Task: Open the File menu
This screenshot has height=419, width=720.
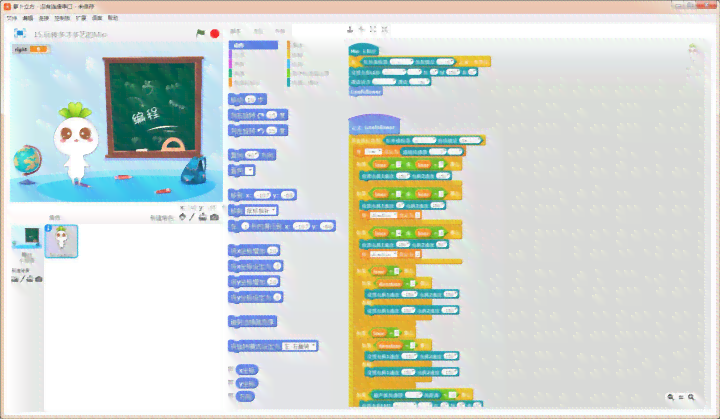Action: pos(12,18)
